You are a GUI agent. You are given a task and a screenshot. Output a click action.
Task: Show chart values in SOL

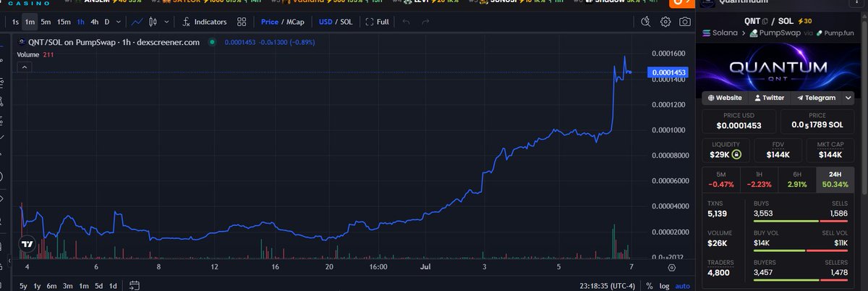coord(346,22)
